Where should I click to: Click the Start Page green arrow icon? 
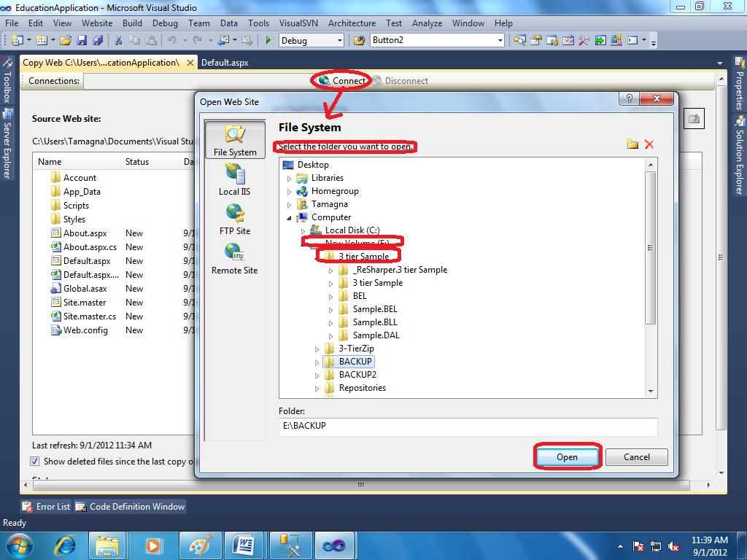point(600,41)
